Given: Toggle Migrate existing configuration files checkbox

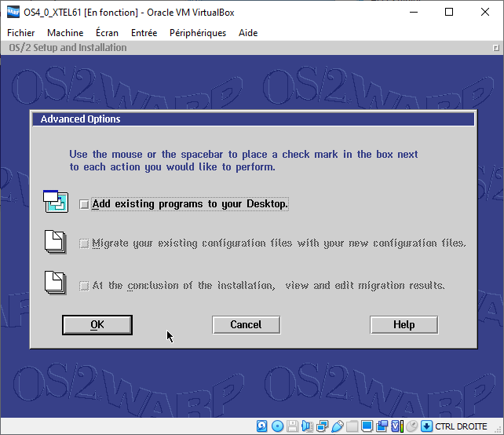Looking at the screenshot, I should (x=84, y=243).
